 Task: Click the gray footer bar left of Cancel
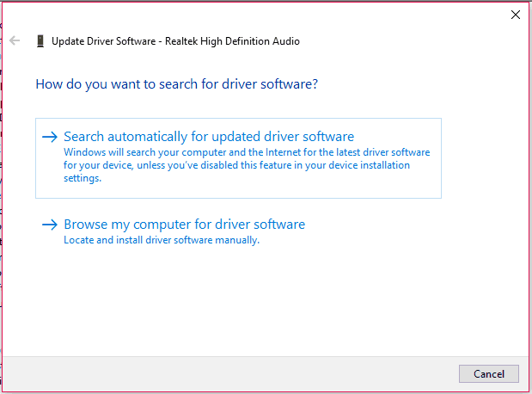click(x=223, y=373)
